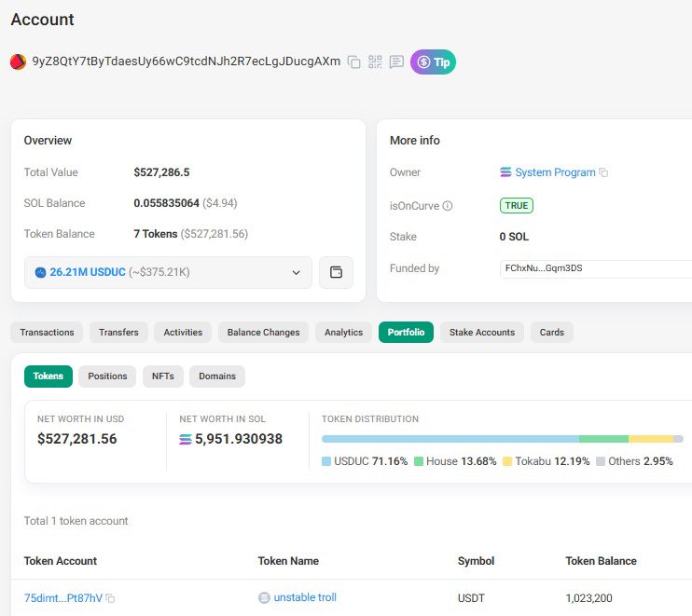Click the Tokabu yellow distribution bar segment

pos(651,439)
